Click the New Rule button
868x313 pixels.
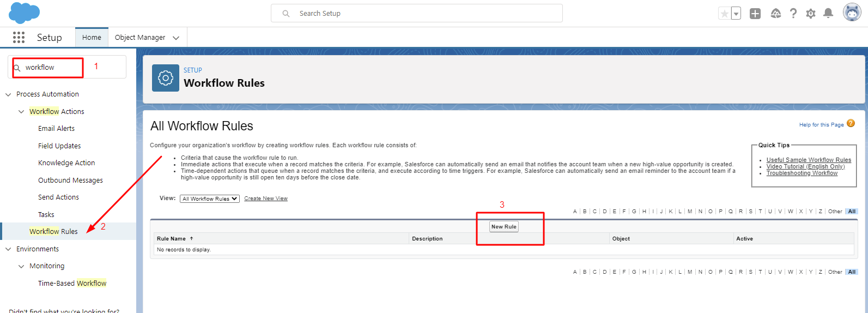pyautogui.click(x=503, y=227)
